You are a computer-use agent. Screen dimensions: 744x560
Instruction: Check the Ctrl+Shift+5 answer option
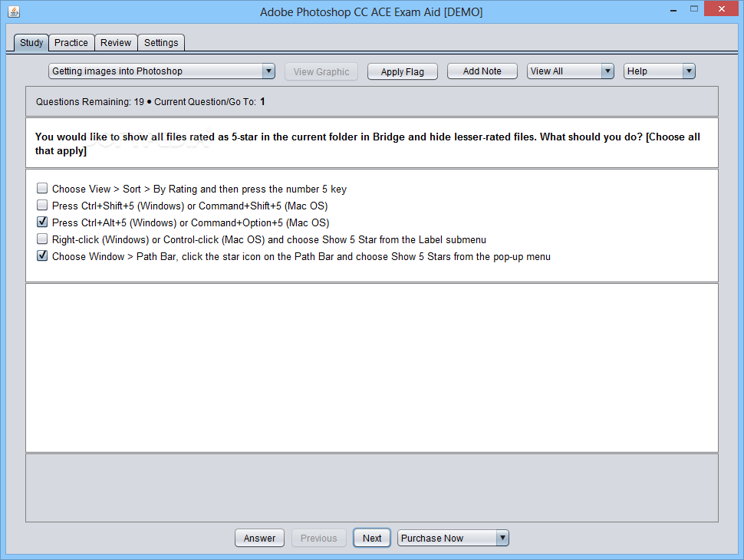(42, 206)
